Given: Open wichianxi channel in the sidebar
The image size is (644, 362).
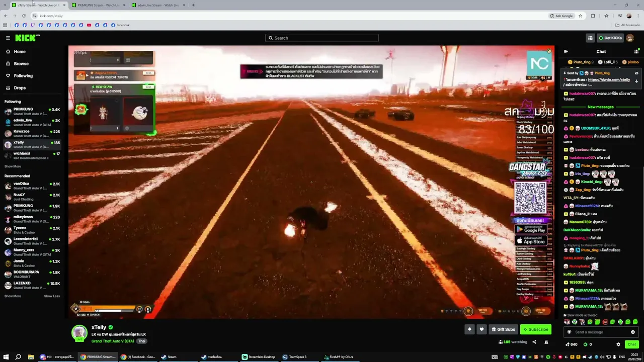Looking at the screenshot, I should (x=33, y=155).
